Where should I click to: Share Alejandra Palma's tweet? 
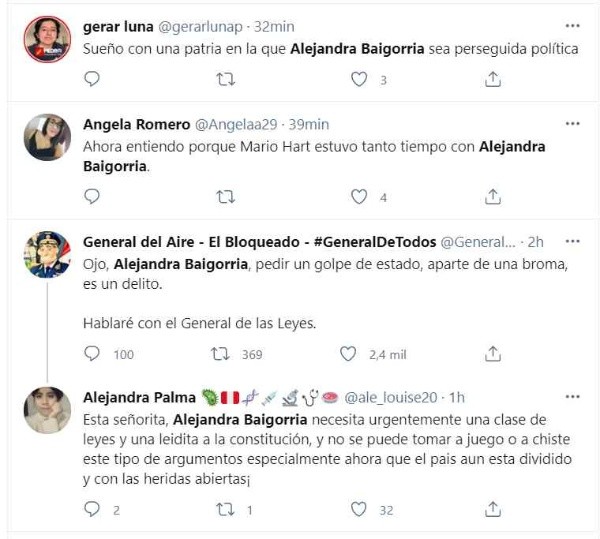click(x=492, y=509)
